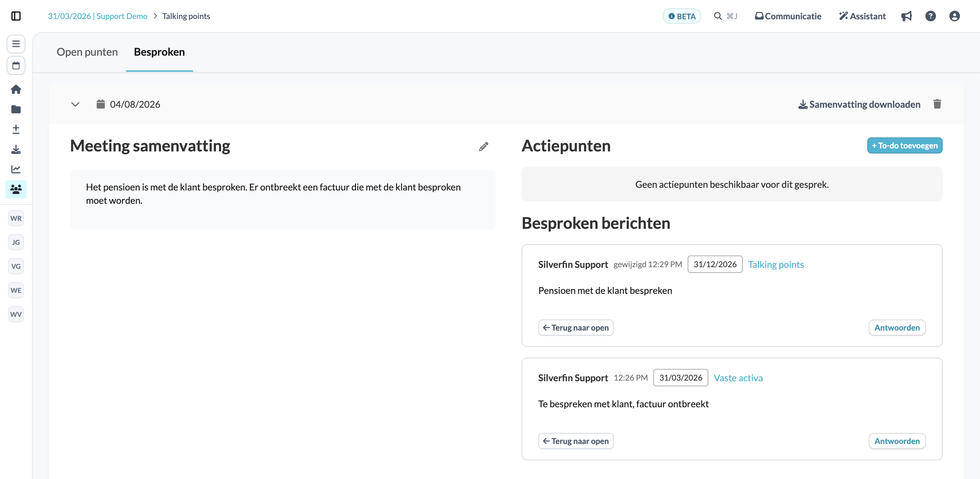Open the 31/03/2026 | Support Demo breadcrumb
This screenshot has width=980, height=479.
click(x=97, y=16)
